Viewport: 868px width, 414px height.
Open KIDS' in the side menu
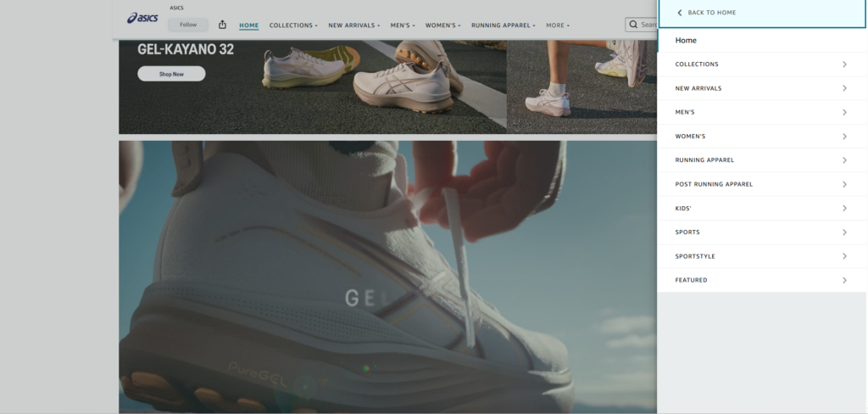[x=762, y=209]
